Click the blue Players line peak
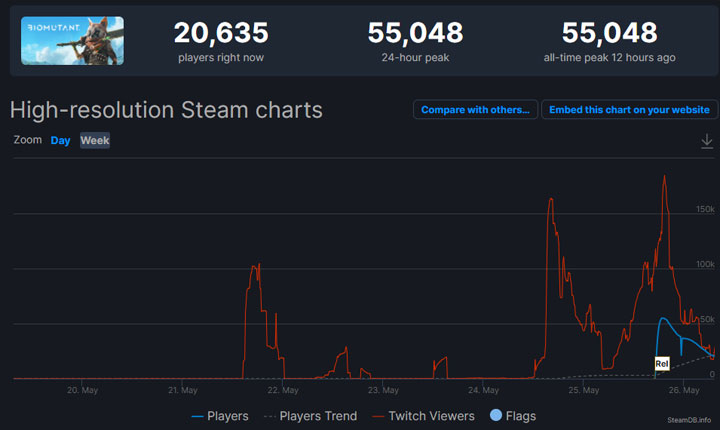 click(662, 318)
